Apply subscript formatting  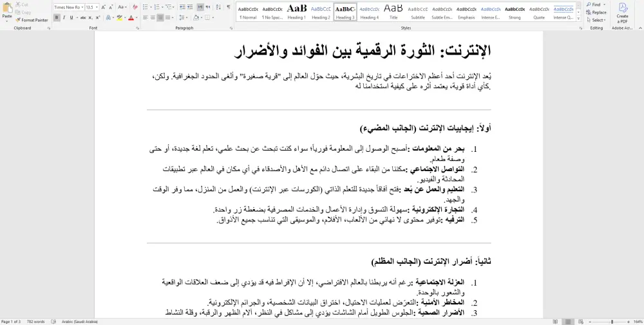[90, 17]
